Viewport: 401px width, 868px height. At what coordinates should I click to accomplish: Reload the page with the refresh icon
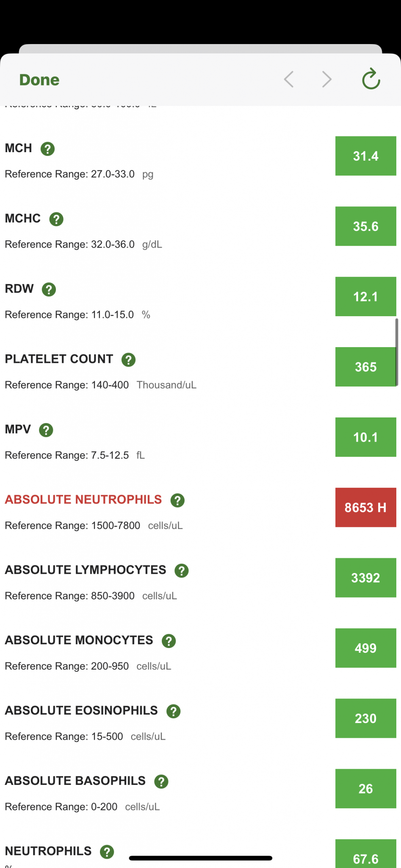pos(371,79)
